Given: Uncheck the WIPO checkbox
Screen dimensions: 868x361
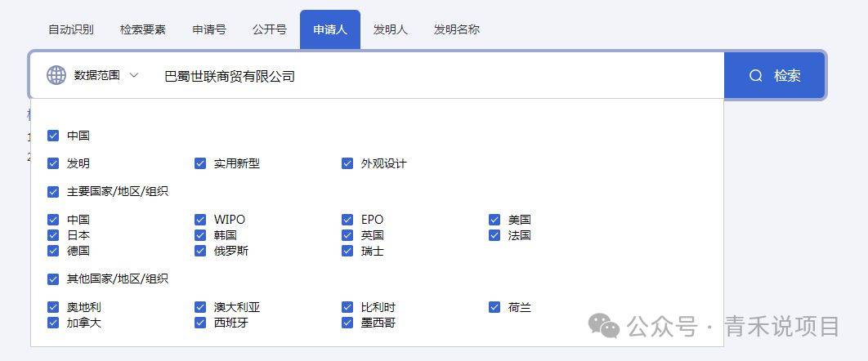Looking at the screenshot, I should pyautogui.click(x=200, y=220).
